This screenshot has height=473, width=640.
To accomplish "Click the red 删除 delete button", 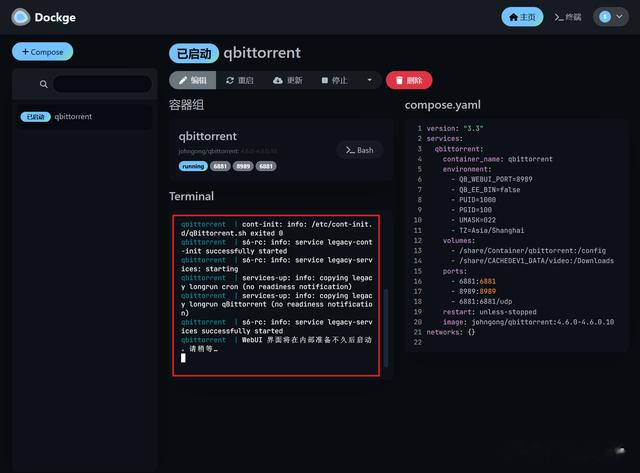I will click(409, 80).
